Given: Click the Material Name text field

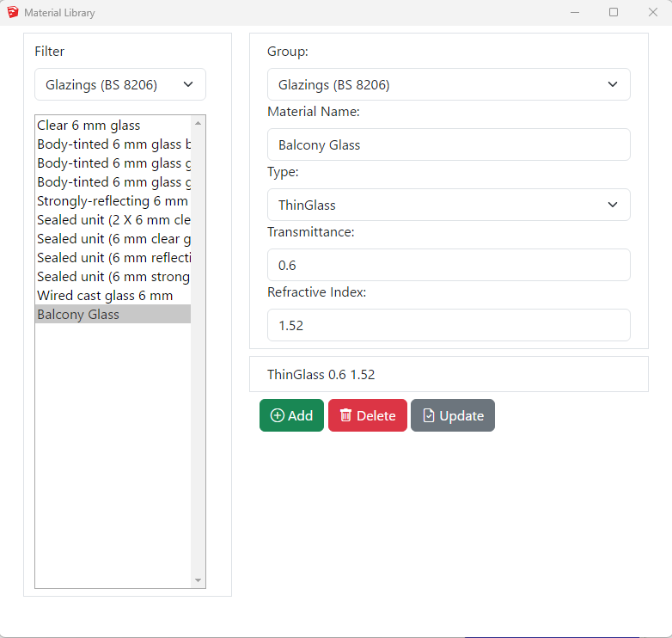Looking at the screenshot, I should [448, 144].
